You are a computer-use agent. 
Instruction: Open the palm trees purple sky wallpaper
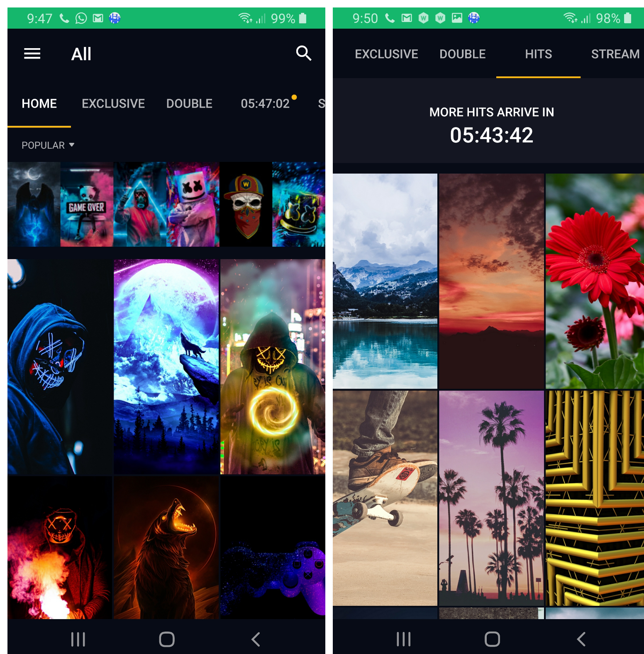[x=491, y=498]
